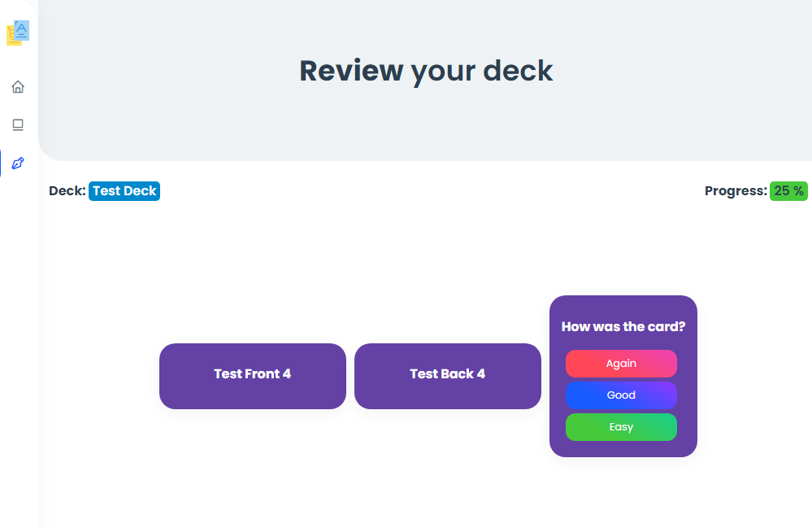Rate the card as Again
This screenshot has width=812, height=528.
tap(621, 364)
